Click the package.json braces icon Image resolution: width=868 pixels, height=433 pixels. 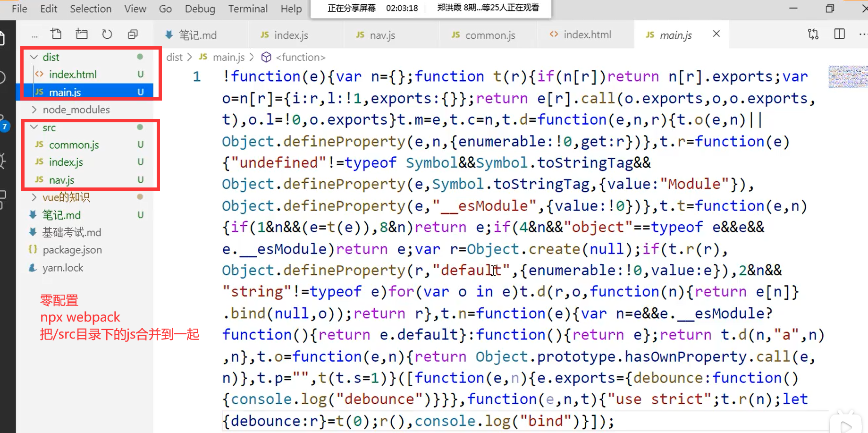click(x=33, y=250)
